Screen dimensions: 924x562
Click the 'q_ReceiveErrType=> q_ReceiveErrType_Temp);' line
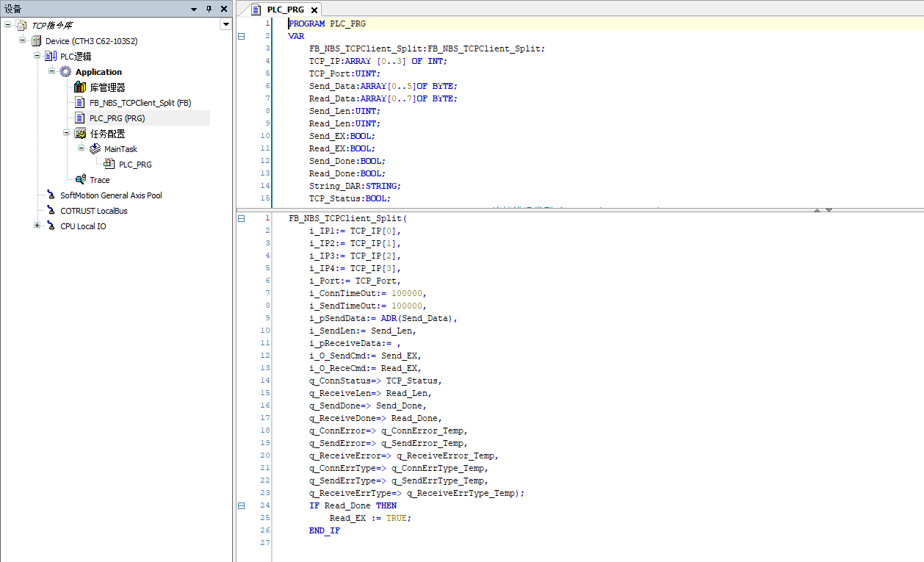tap(416, 493)
